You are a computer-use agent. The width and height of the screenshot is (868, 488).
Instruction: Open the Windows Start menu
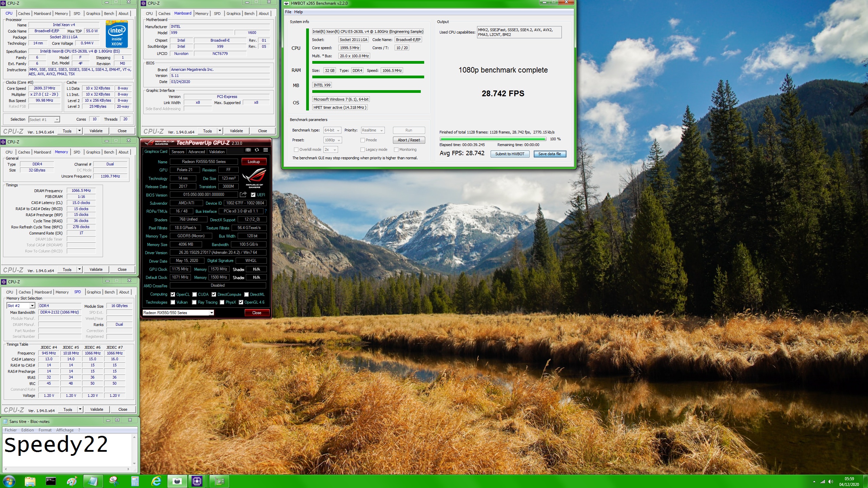[x=9, y=481]
